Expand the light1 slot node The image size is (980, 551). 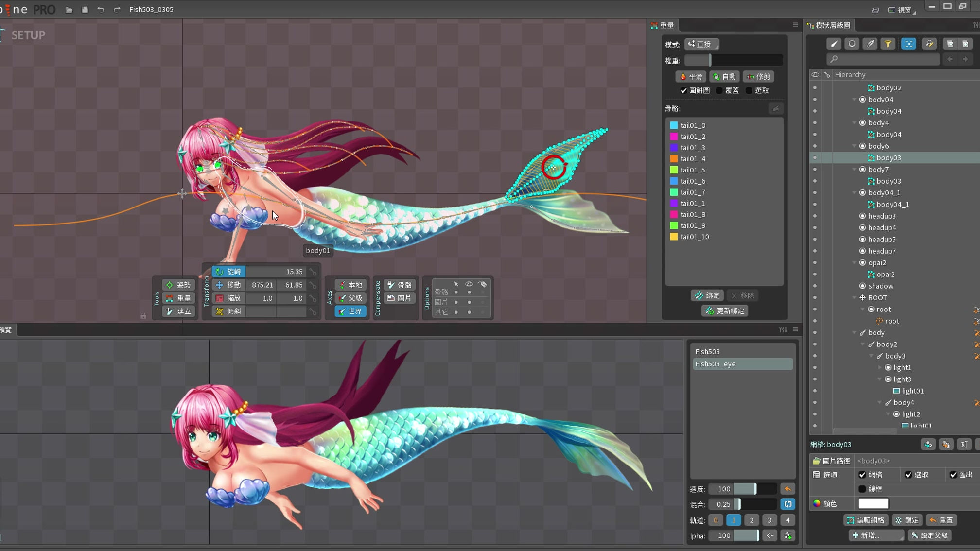(x=880, y=367)
